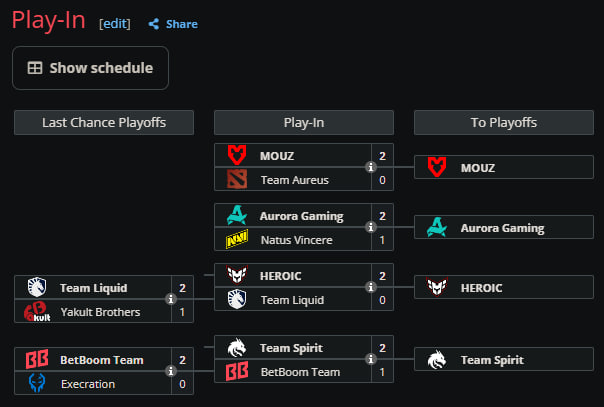Click the Share link text
Screen dimensions: 604x407
coord(182,24)
